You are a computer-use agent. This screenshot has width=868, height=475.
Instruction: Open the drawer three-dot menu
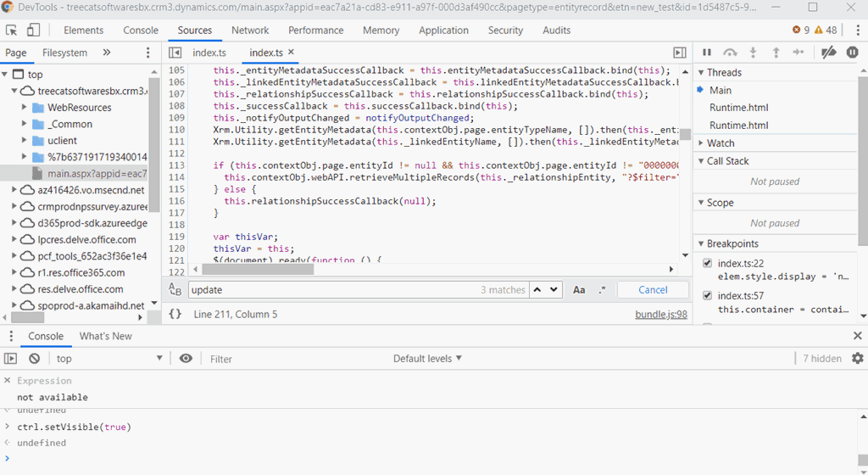(x=11, y=336)
